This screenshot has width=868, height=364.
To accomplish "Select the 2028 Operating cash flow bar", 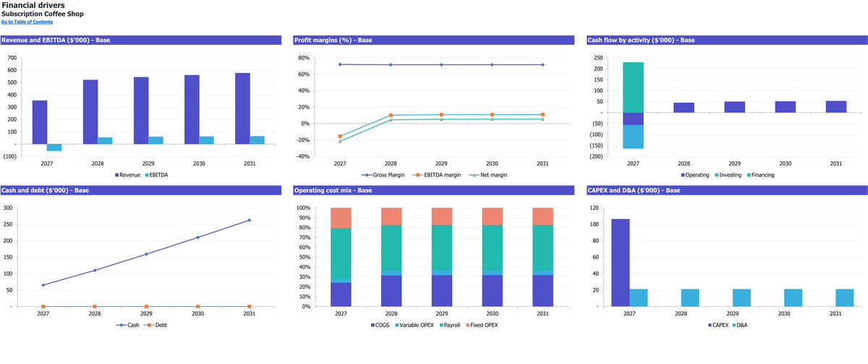I will [684, 107].
